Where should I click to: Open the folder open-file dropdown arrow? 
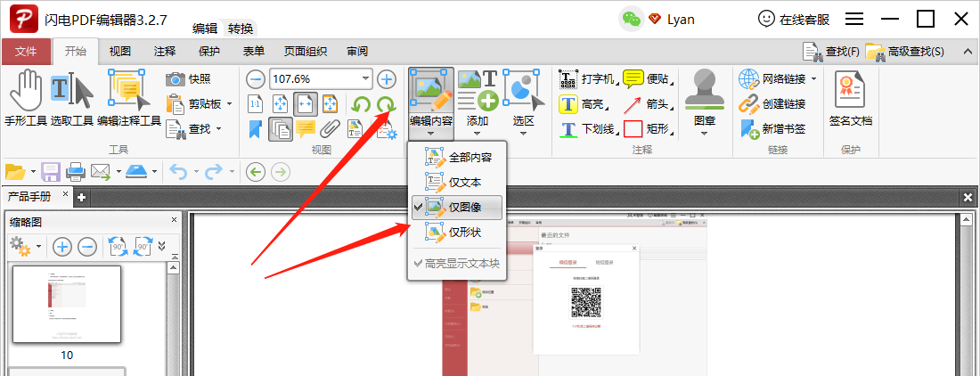pos(33,171)
